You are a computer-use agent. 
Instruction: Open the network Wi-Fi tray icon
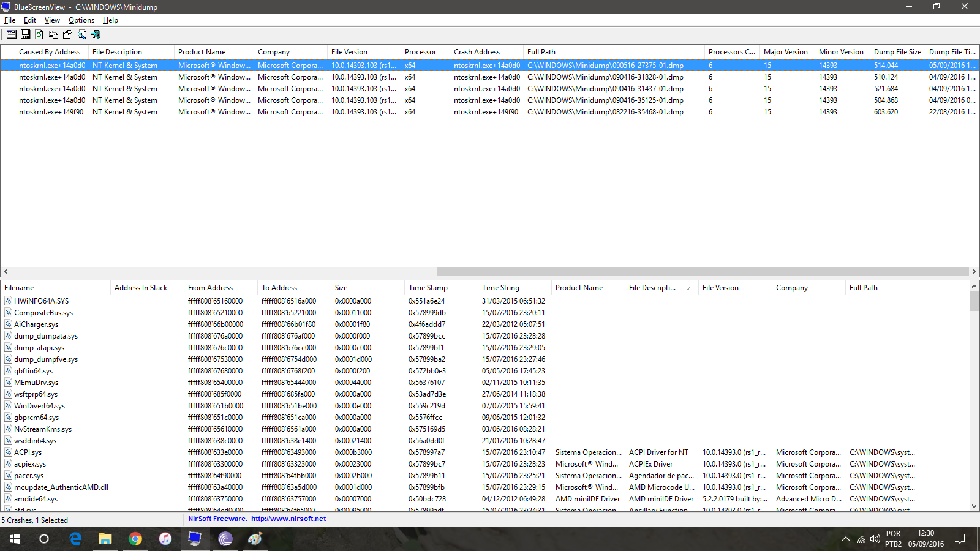click(861, 539)
